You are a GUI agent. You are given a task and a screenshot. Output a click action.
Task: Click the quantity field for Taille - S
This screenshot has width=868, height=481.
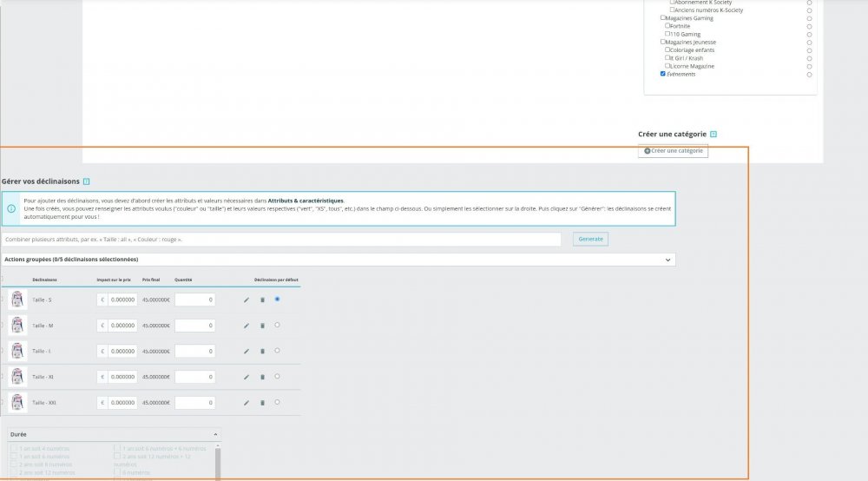tap(194, 300)
